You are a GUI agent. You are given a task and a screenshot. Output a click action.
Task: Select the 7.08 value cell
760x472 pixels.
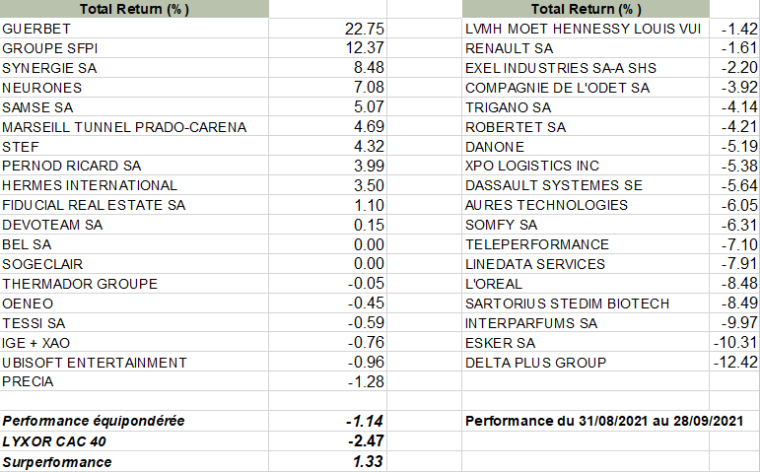pos(328,88)
